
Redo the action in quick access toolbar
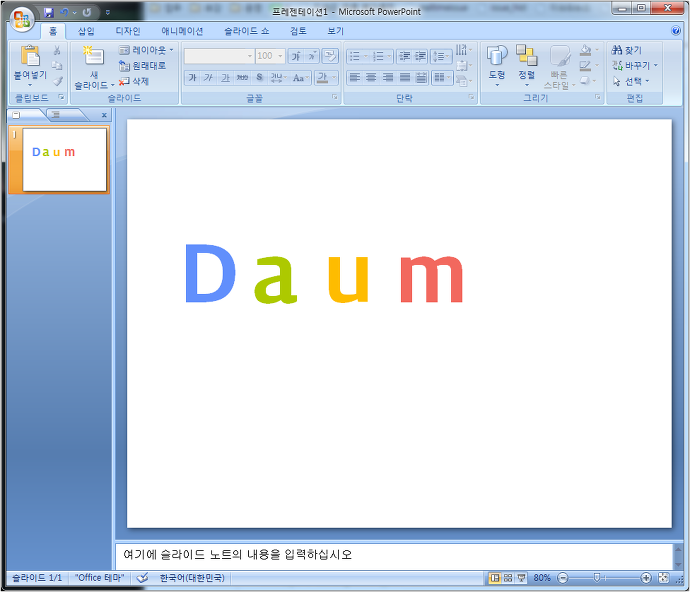pyautogui.click(x=87, y=12)
